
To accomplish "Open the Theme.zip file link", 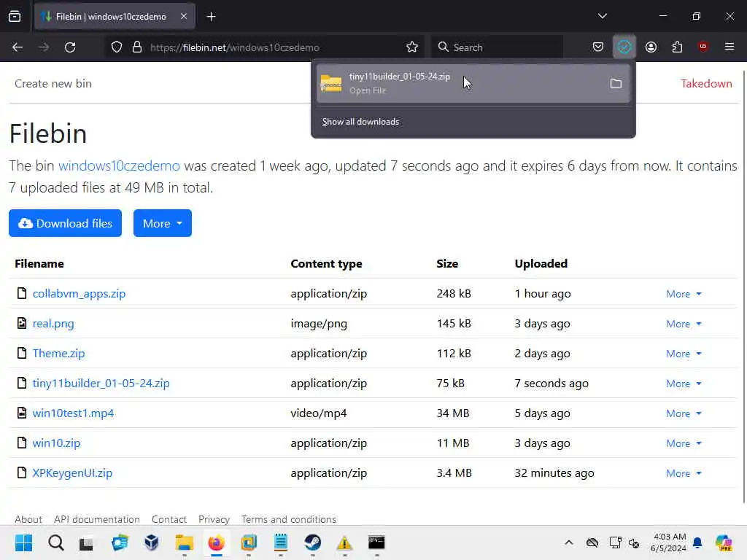I will (58, 354).
